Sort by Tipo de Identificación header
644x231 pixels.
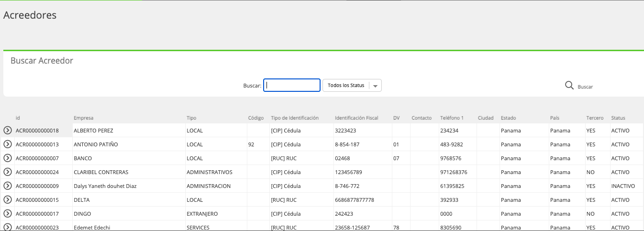coord(295,118)
